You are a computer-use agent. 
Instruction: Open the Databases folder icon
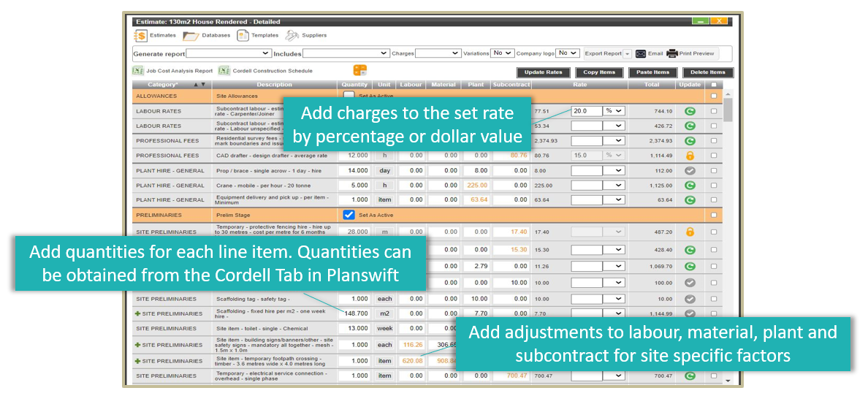pyautogui.click(x=191, y=36)
